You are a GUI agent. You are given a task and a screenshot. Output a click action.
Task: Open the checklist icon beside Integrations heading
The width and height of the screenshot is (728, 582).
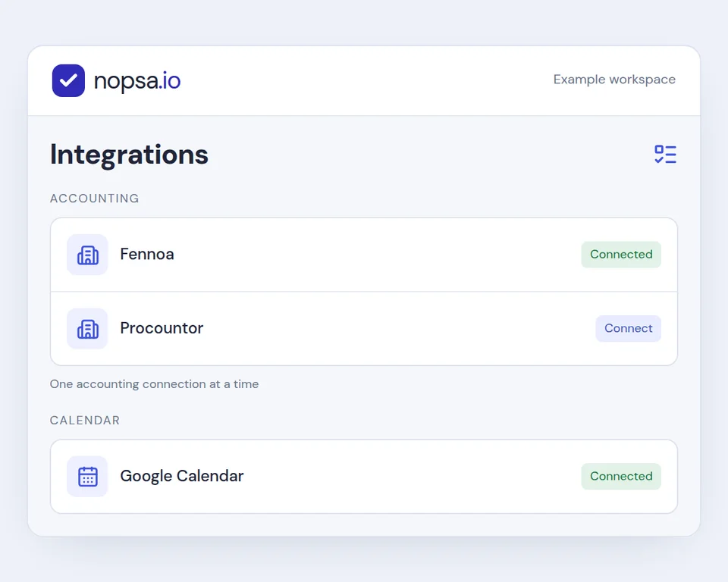(x=665, y=154)
